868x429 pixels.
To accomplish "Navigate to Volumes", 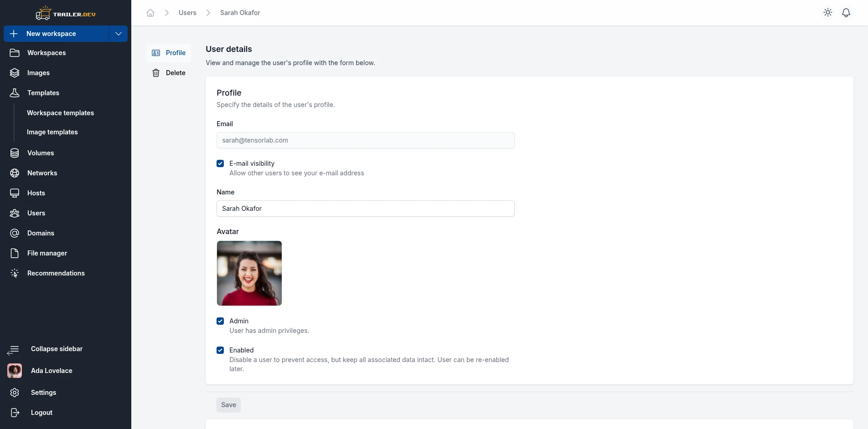I will pyautogui.click(x=41, y=153).
